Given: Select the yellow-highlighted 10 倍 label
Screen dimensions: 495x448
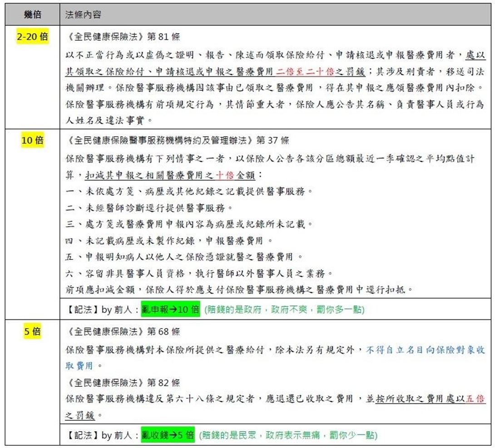Looking at the screenshot, I should [32, 140].
